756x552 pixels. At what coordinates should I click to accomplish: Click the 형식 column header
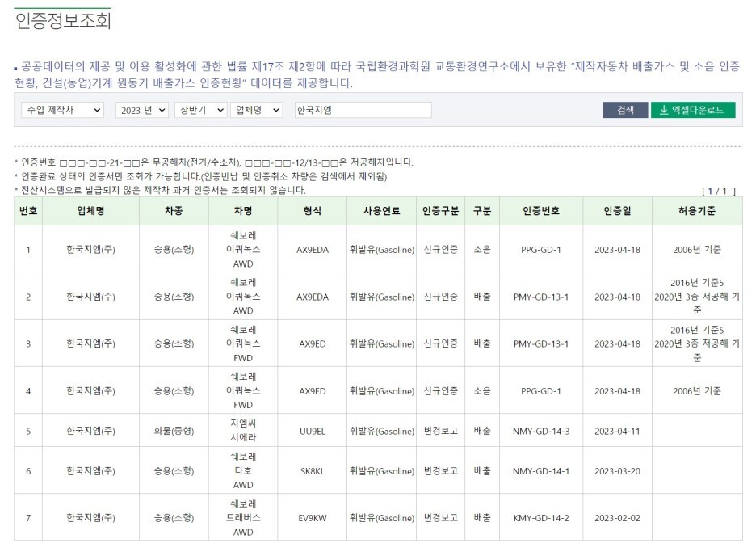click(313, 211)
